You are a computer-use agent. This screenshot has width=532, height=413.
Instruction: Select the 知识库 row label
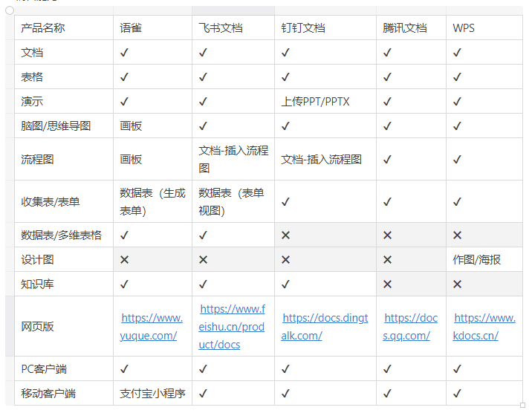tap(37, 284)
